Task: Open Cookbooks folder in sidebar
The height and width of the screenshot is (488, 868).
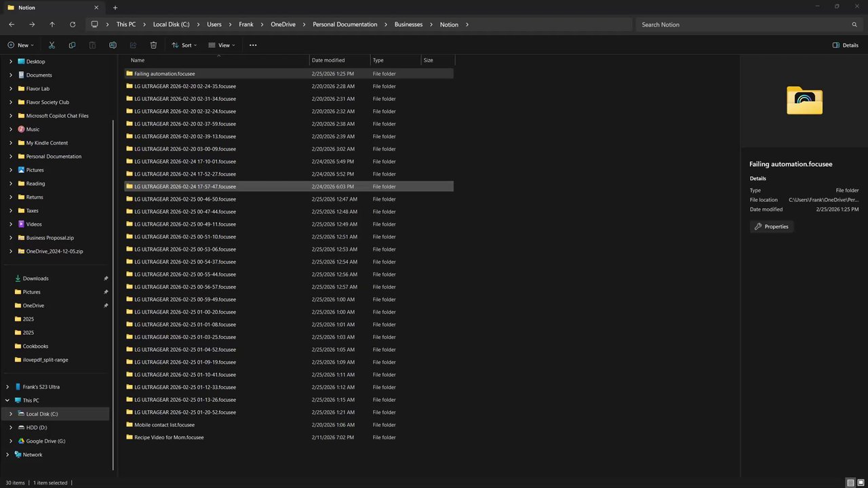Action: [35, 346]
